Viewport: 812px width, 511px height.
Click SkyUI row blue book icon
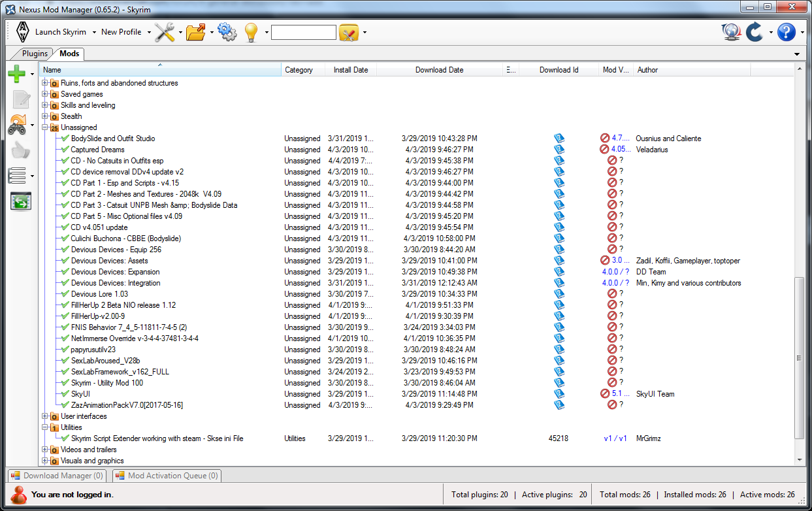click(559, 394)
